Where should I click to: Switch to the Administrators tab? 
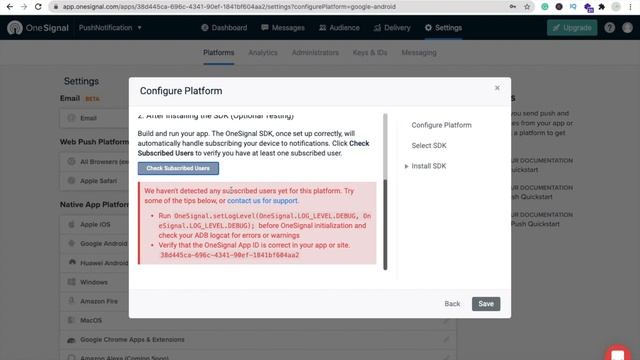[315, 53]
